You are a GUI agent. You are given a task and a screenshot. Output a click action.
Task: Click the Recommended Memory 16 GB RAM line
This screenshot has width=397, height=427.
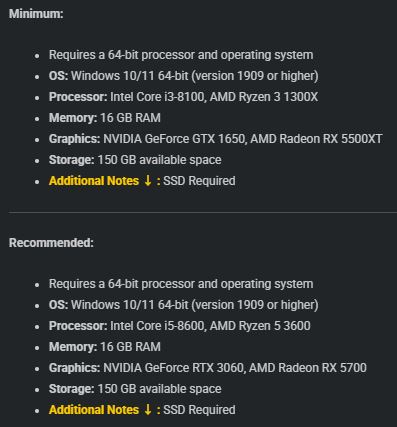[105, 347]
